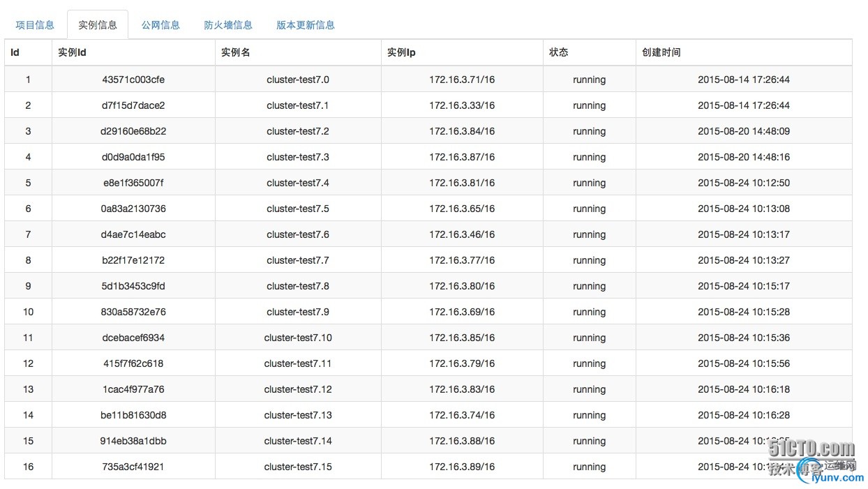This screenshot has height=489, width=868.
Task: Click IP address 172.16.3.33/16
Action: [462, 105]
